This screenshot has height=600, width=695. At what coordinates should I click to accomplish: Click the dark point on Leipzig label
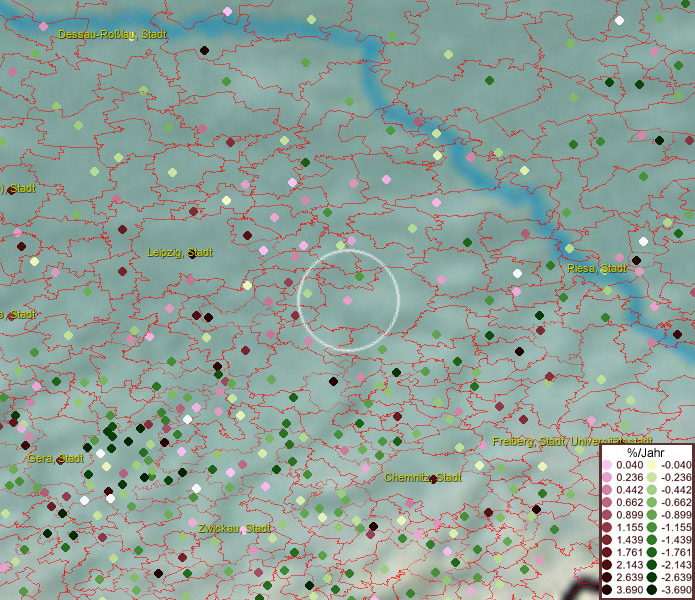click(x=192, y=254)
